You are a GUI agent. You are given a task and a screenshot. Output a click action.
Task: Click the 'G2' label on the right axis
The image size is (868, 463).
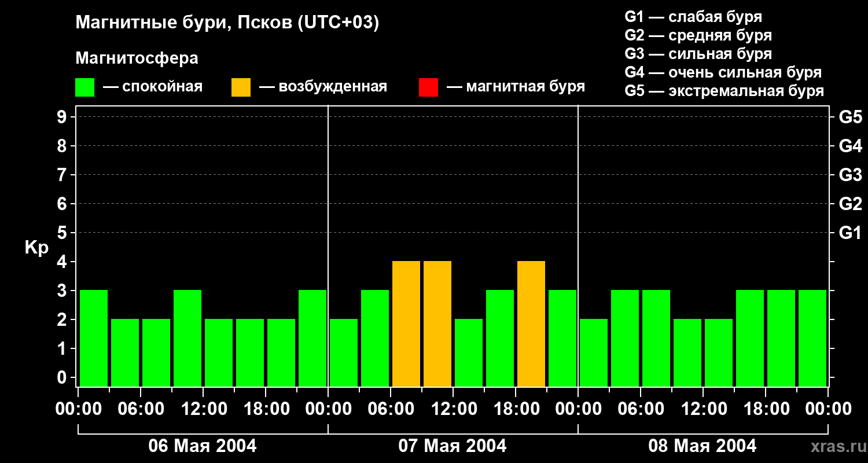[850, 204]
